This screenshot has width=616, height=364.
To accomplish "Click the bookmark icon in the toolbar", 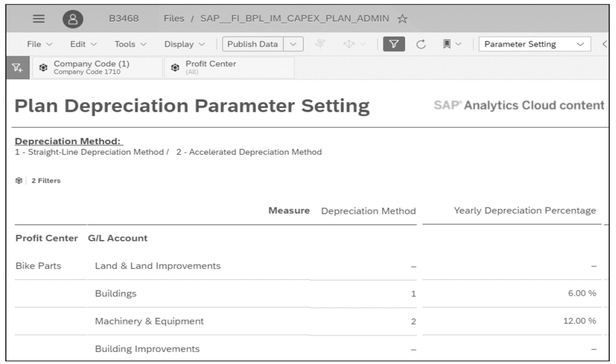I will pos(447,44).
